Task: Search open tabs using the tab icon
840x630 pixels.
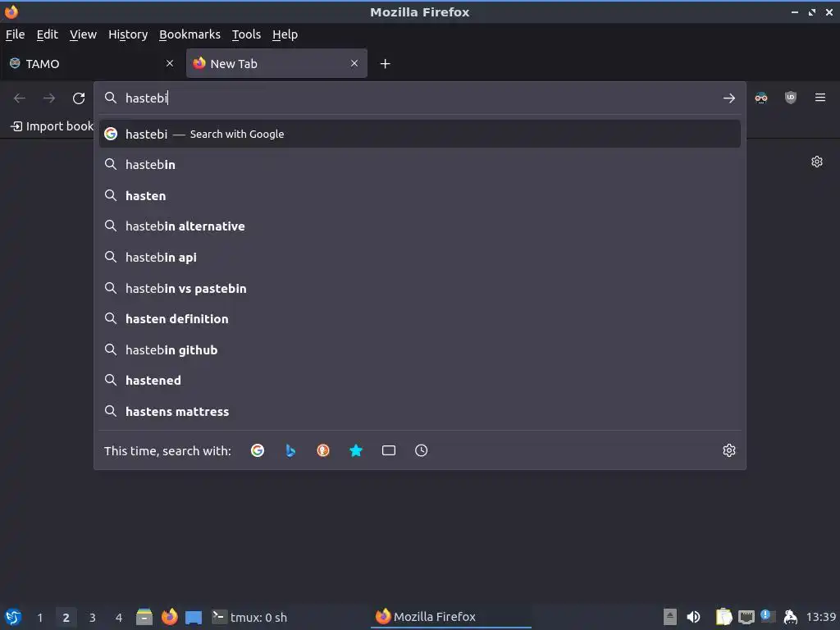Action: click(388, 450)
